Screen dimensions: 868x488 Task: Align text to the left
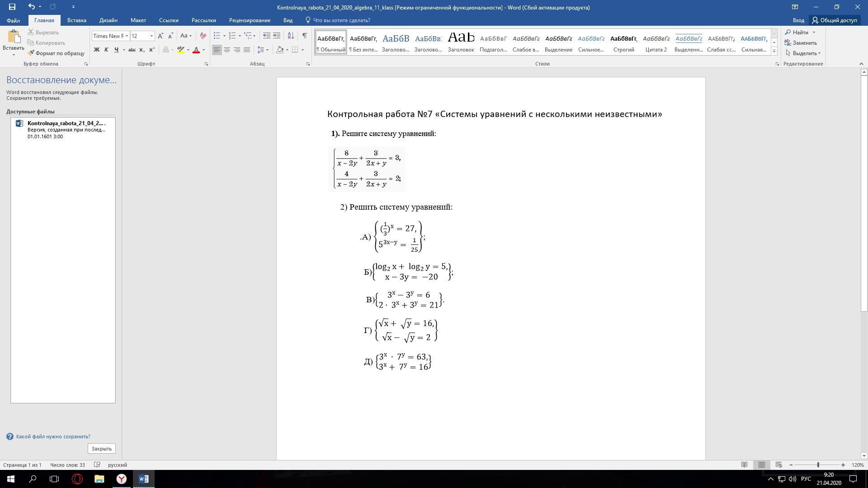pos(217,50)
